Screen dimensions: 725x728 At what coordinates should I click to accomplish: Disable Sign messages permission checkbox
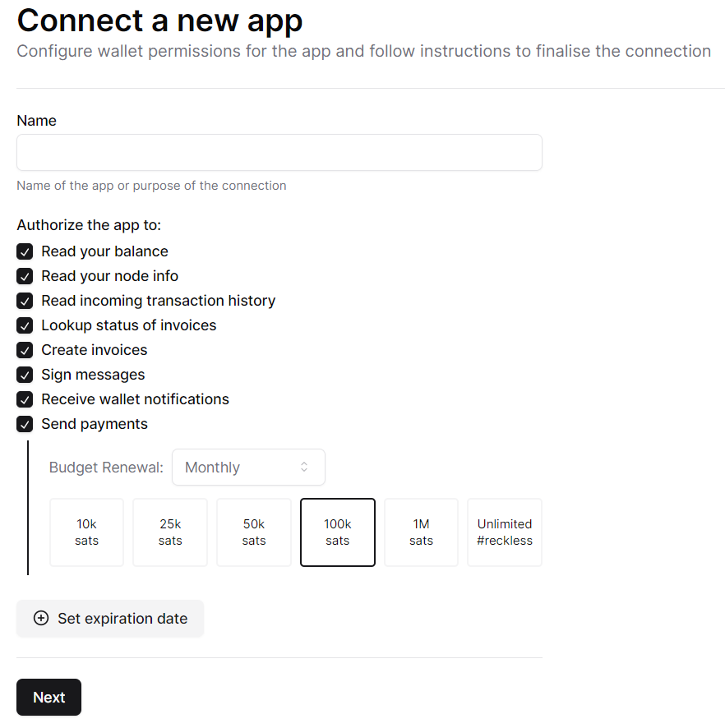point(25,375)
